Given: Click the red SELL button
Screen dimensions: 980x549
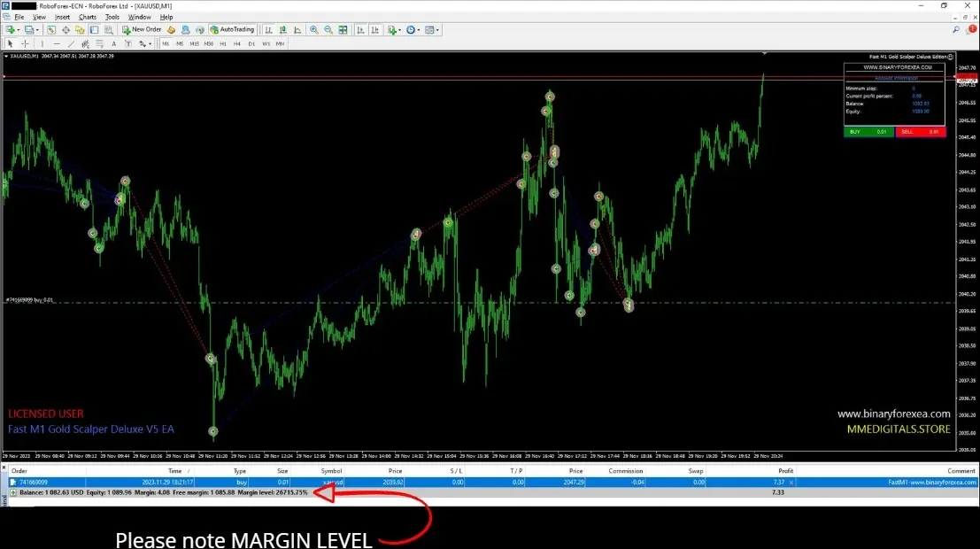Looking at the screenshot, I should coord(921,132).
